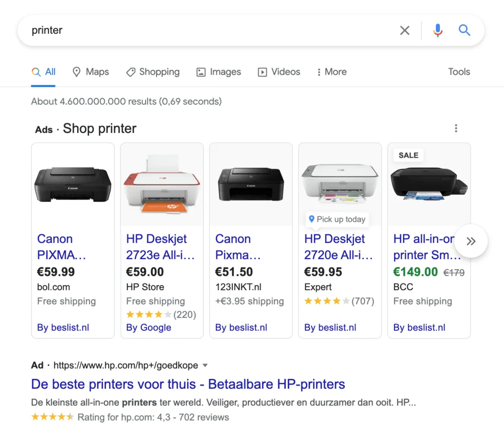This screenshot has height=438, width=504.
Task: Open the three-dot menu for Shop printer ads
Action: 456,129
